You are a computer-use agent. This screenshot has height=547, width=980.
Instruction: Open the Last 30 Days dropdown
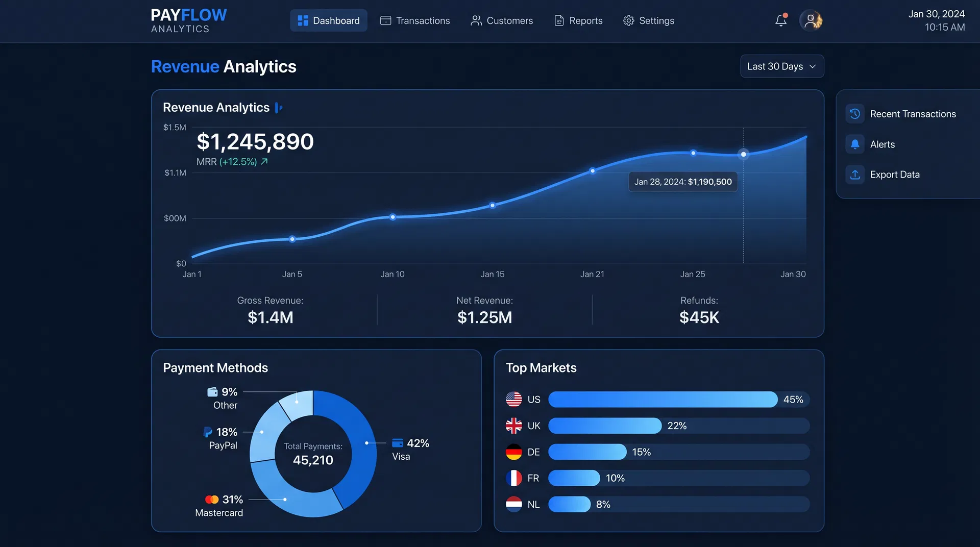tap(781, 66)
